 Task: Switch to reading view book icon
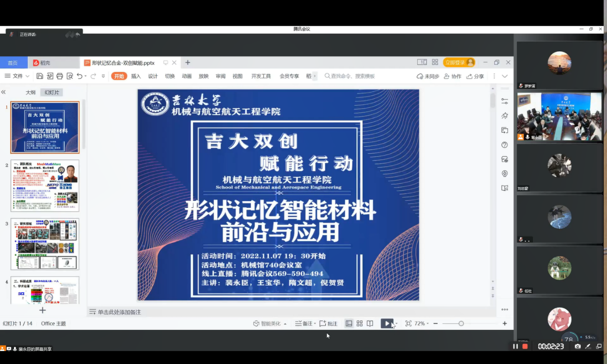370,324
